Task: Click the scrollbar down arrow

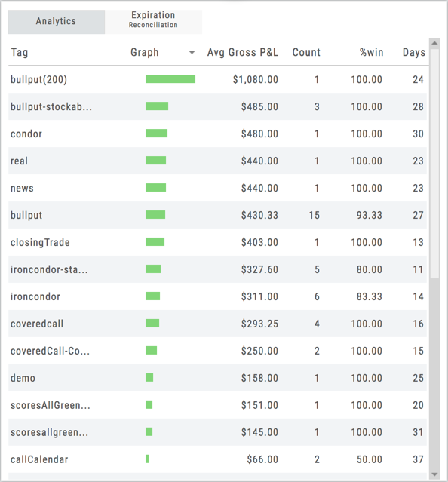Action: click(x=434, y=474)
